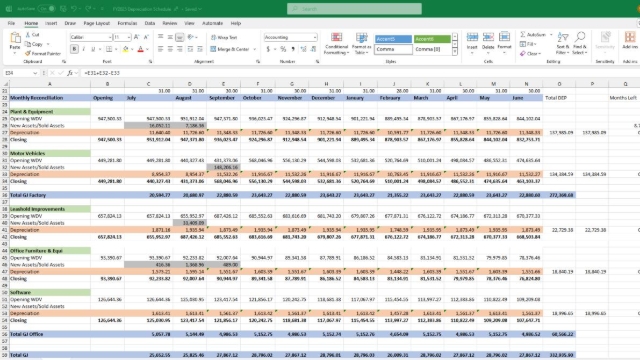Toggle bottom-align for cell contents

point(180,37)
